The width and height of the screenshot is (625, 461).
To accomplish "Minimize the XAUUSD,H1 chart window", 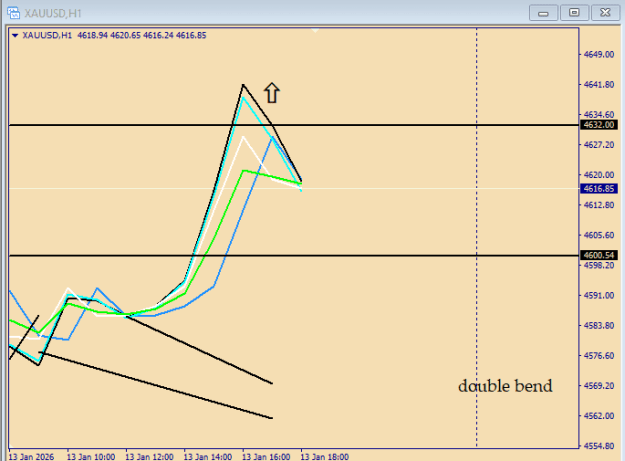I will point(543,13).
